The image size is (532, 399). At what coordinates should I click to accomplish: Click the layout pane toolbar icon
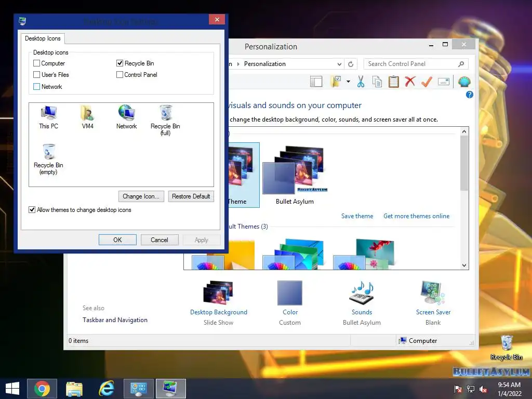[x=316, y=82]
